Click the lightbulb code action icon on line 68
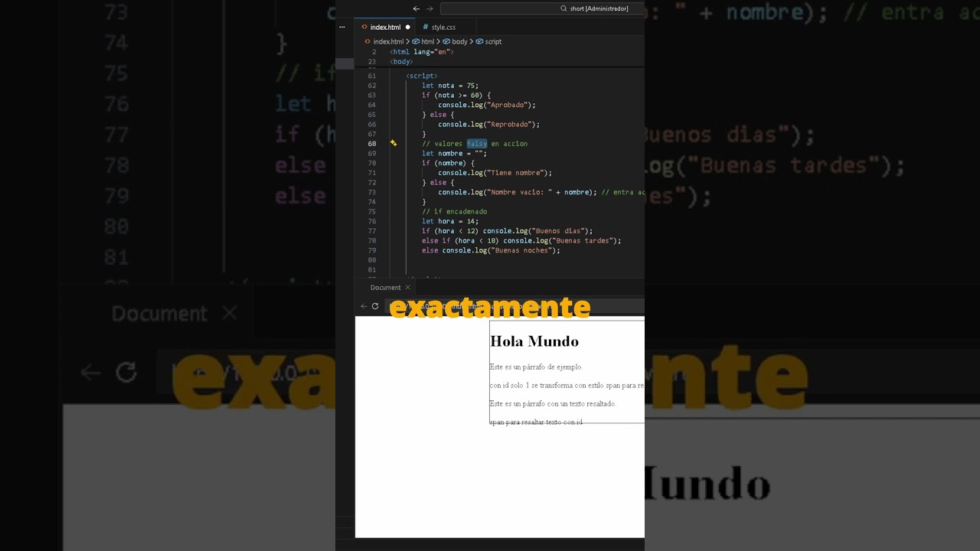Viewport: 980px width, 551px height. [x=394, y=143]
